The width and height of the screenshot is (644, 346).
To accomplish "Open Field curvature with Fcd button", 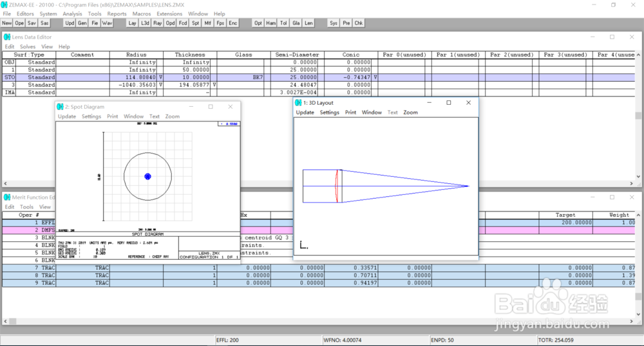I will (183, 23).
